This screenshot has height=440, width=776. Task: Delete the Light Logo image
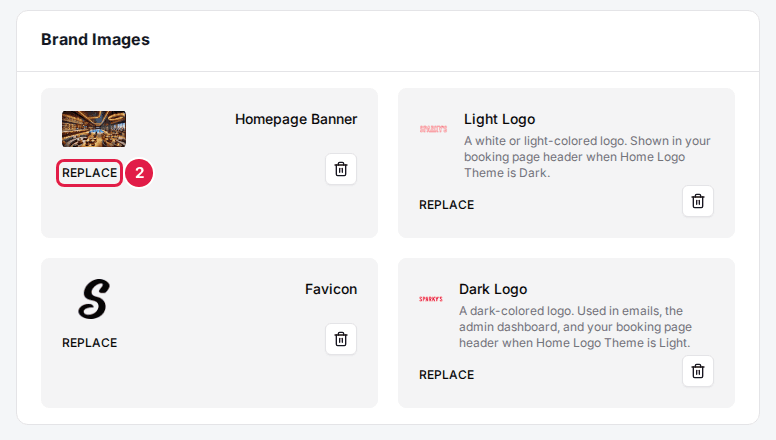point(698,201)
